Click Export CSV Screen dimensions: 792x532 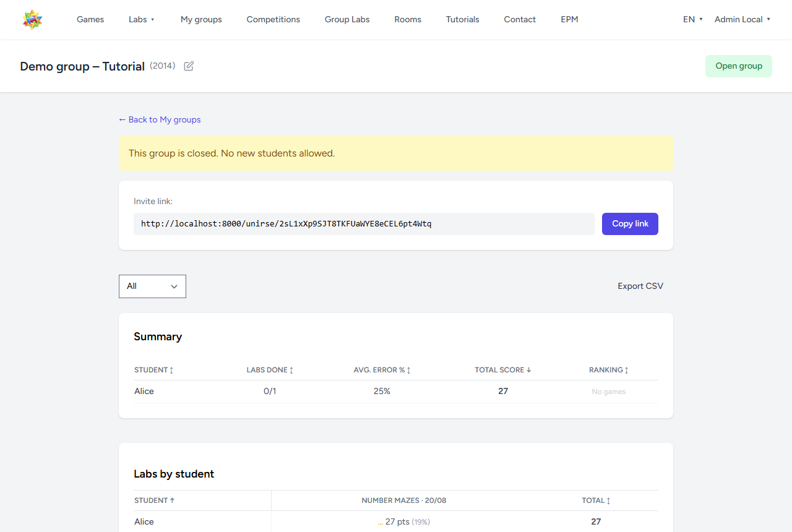click(640, 286)
